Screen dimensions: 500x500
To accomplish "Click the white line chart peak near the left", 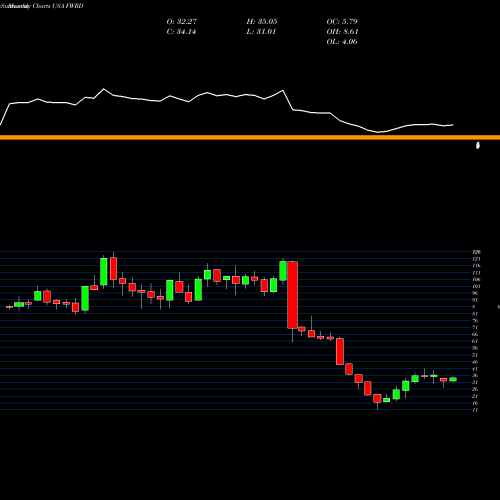I will click(103, 89).
